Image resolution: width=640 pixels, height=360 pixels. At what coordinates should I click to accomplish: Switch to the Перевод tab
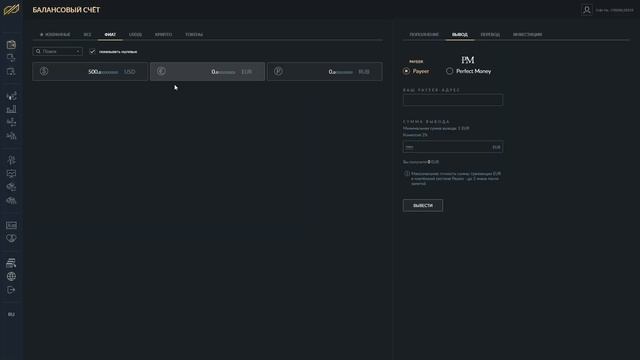tap(490, 35)
